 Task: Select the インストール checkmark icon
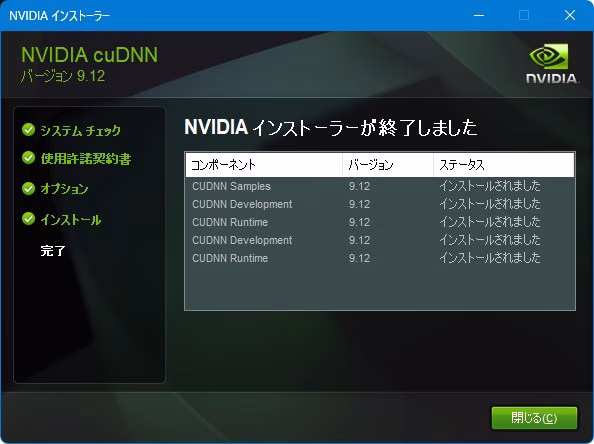click(x=28, y=219)
